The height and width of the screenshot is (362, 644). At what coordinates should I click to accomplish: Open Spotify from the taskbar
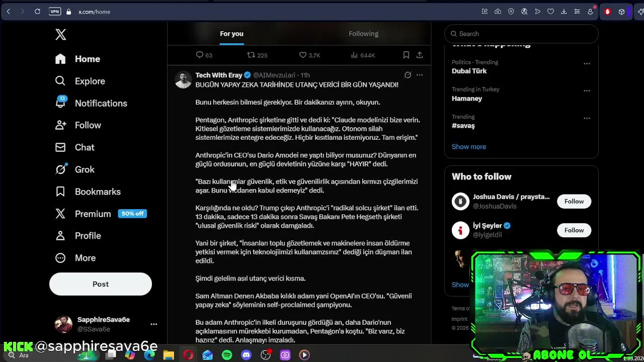(227, 355)
